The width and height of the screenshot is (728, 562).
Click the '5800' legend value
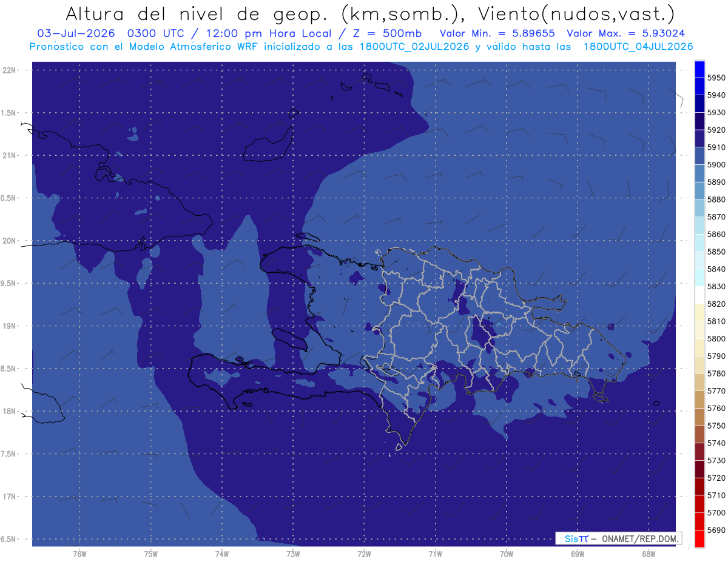(x=716, y=338)
